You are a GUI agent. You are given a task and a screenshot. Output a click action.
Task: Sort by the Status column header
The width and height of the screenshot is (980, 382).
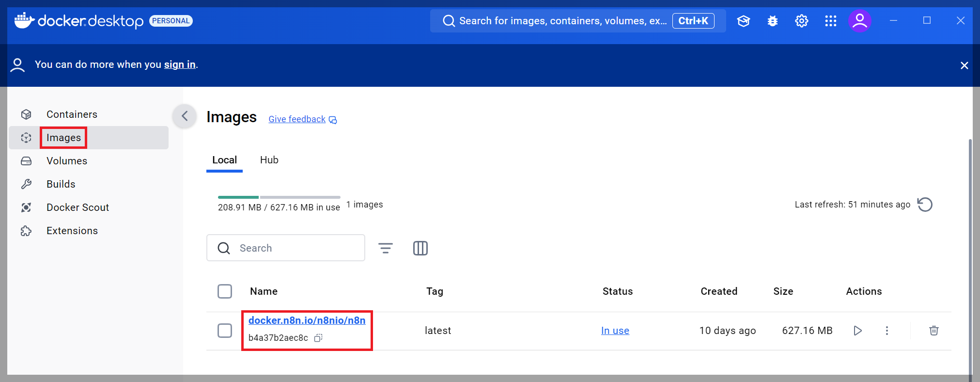point(618,291)
